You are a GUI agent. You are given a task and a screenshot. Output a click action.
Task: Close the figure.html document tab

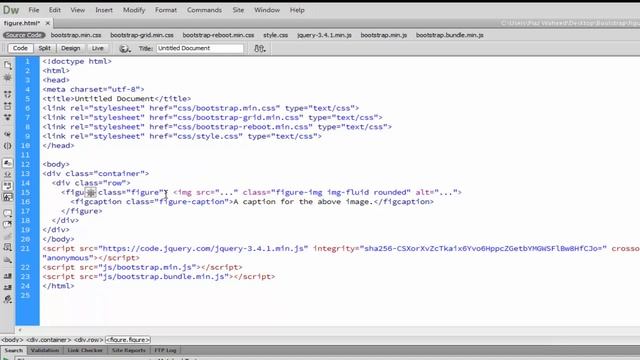point(47,23)
